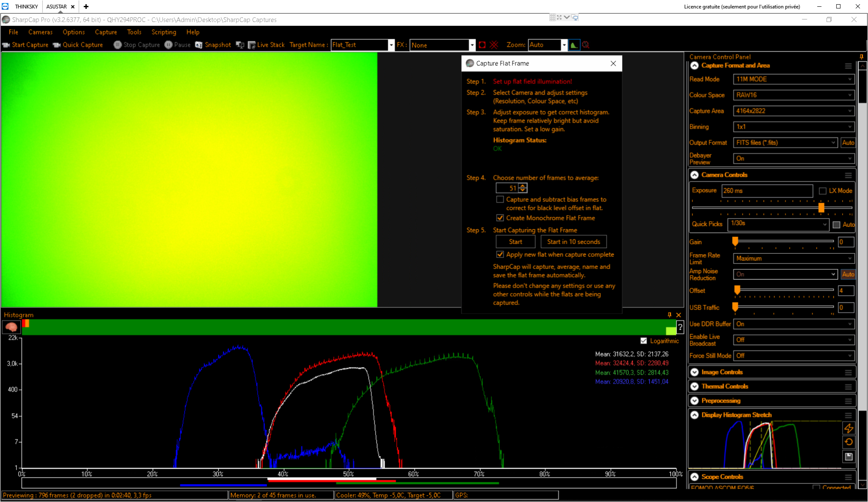Open the Tools menu
Image resolution: width=868 pixels, height=502 pixels.
click(x=134, y=32)
